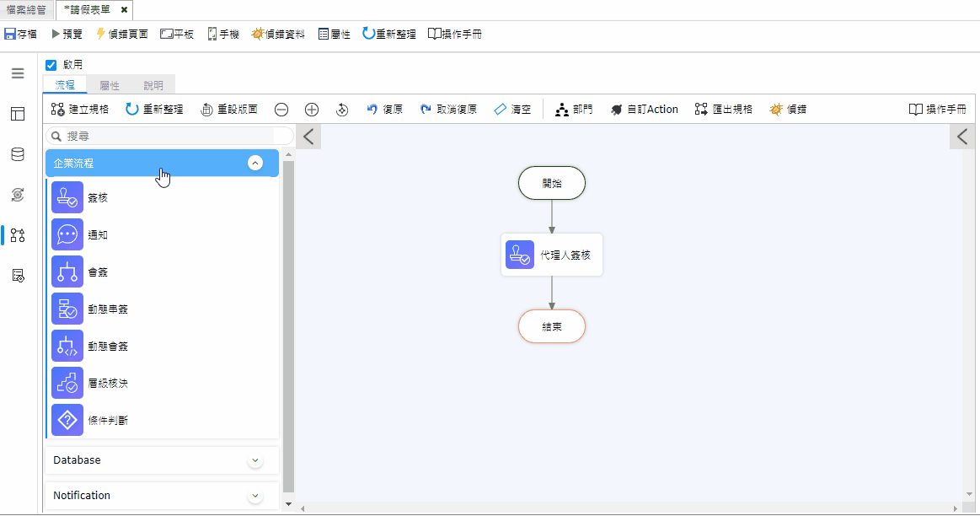The height and width of the screenshot is (516, 980).
Task: Open 自訂Action
Action: pyautogui.click(x=644, y=110)
